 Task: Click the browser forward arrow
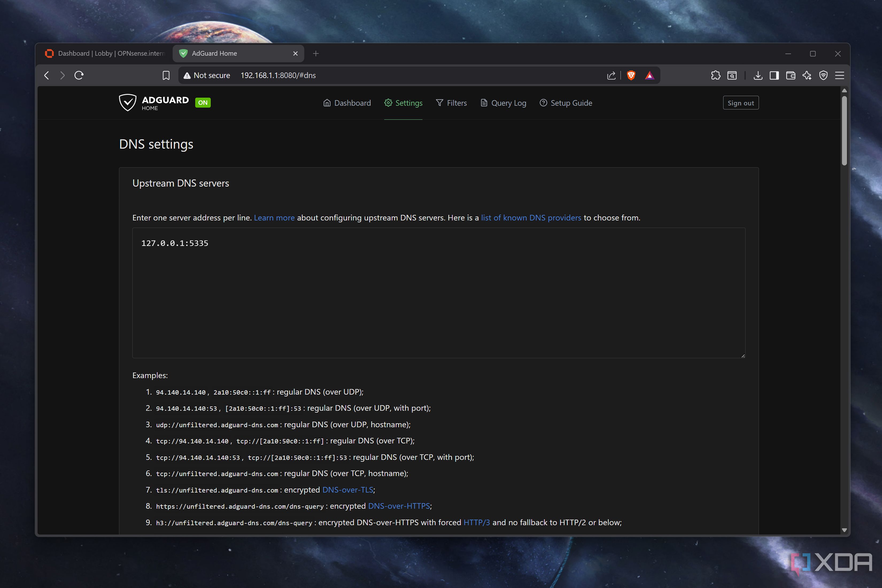[x=63, y=75]
